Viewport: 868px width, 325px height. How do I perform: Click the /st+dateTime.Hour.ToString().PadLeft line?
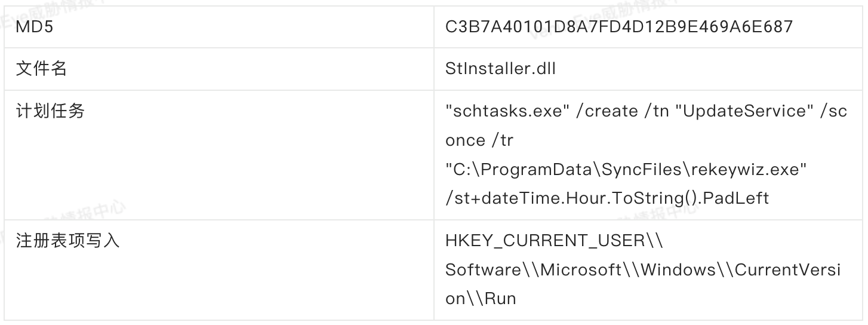[x=607, y=198]
